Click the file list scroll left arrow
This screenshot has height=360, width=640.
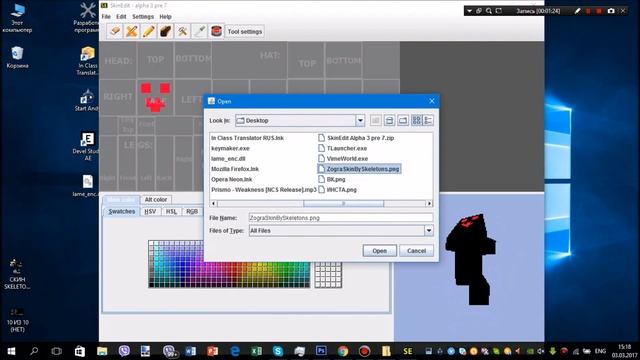coord(213,203)
